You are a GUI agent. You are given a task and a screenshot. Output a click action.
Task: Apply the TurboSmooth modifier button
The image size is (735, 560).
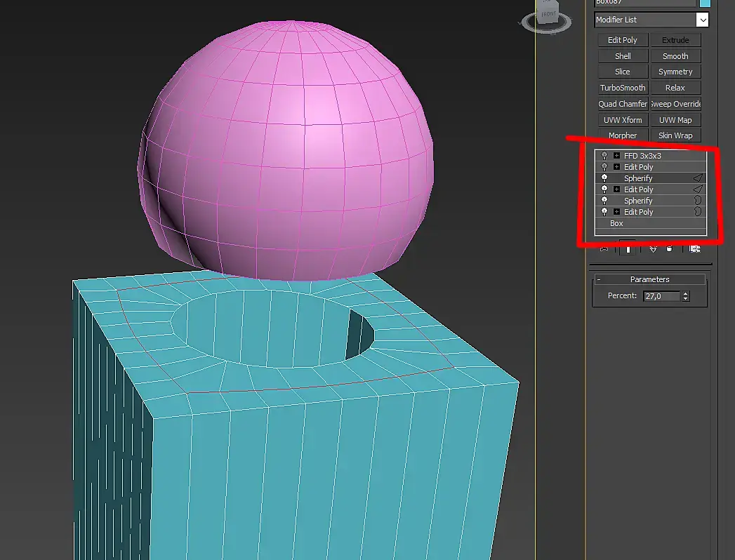pos(623,88)
